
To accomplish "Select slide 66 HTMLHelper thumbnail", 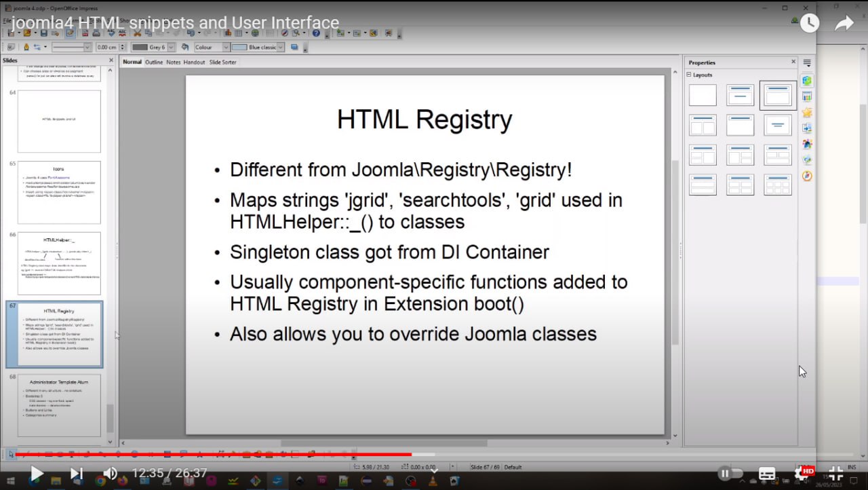I will click(59, 264).
